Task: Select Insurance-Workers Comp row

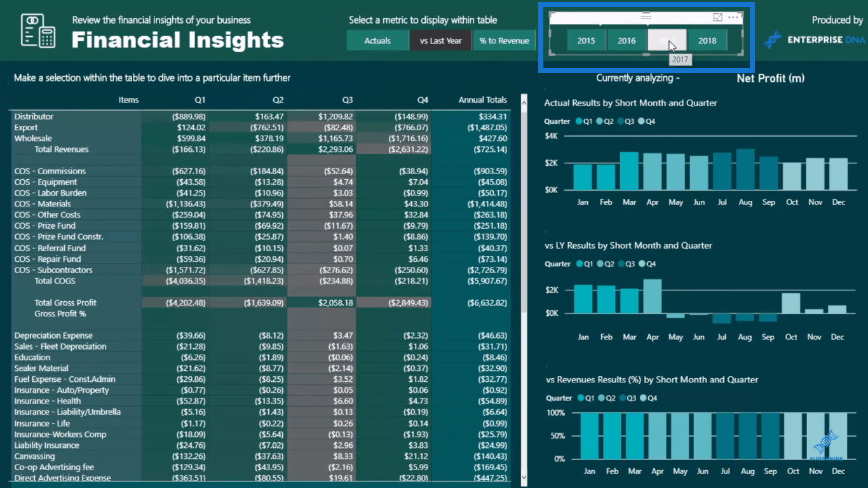Action: coord(261,434)
